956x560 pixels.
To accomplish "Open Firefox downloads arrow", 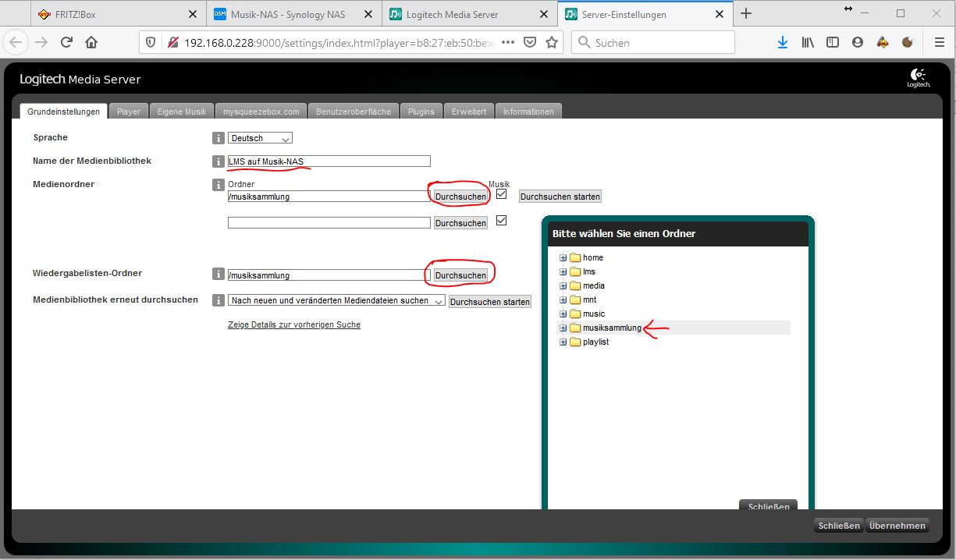I will [x=783, y=43].
